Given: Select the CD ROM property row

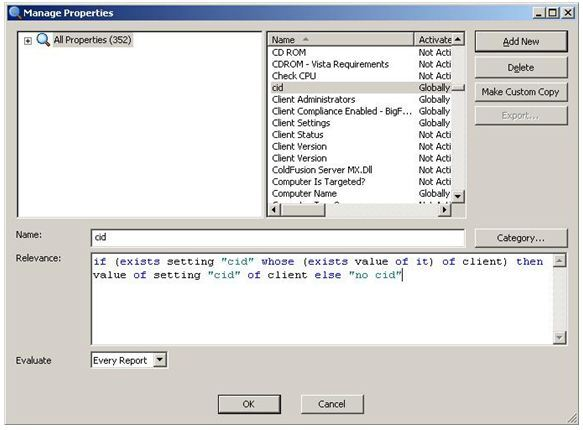Looking at the screenshot, I should 289,52.
